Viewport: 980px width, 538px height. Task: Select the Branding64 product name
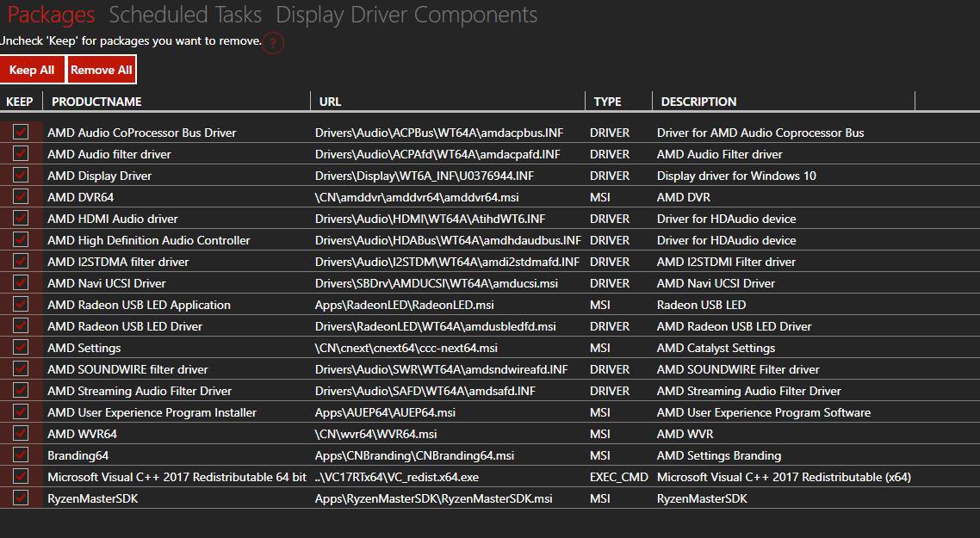[78, 455]
